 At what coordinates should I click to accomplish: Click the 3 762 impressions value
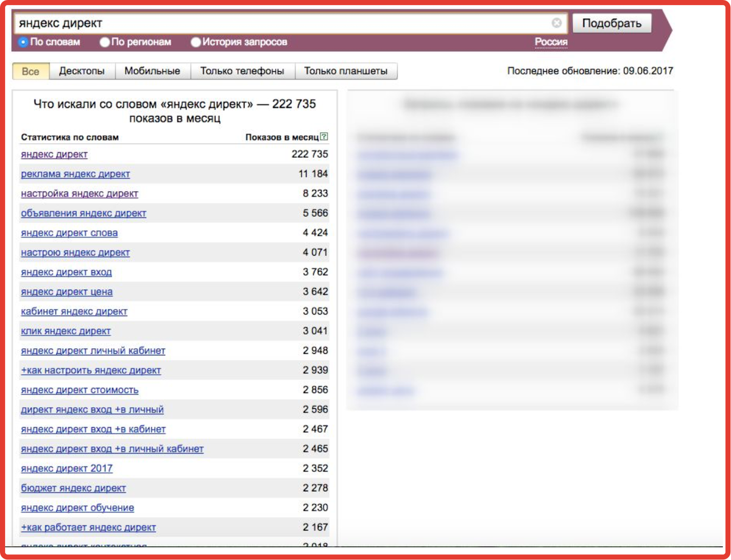(316, 272)
